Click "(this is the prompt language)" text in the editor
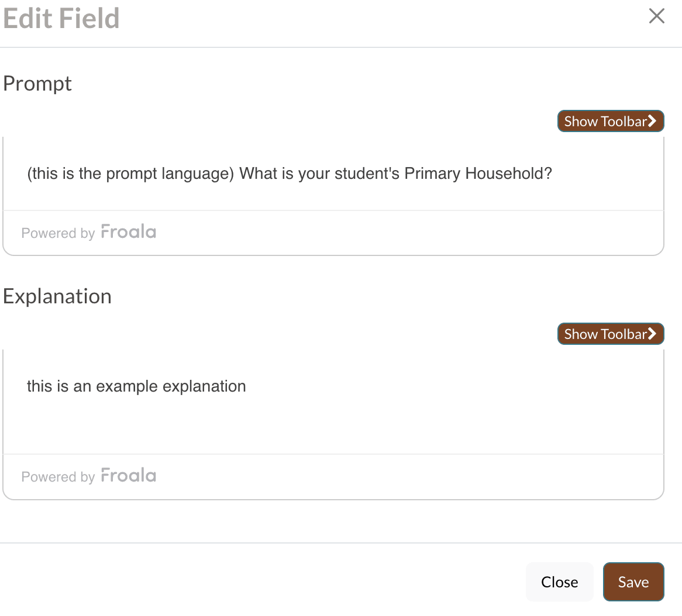Image resolution: width=682 pixels, height=616 pixels. click(x=130, y=174)
